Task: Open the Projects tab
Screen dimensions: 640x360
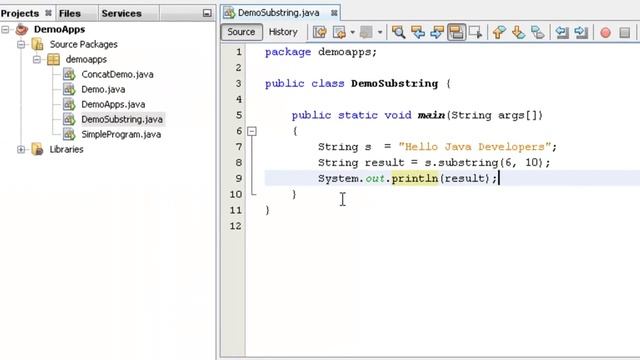Action: coord(20,13)
